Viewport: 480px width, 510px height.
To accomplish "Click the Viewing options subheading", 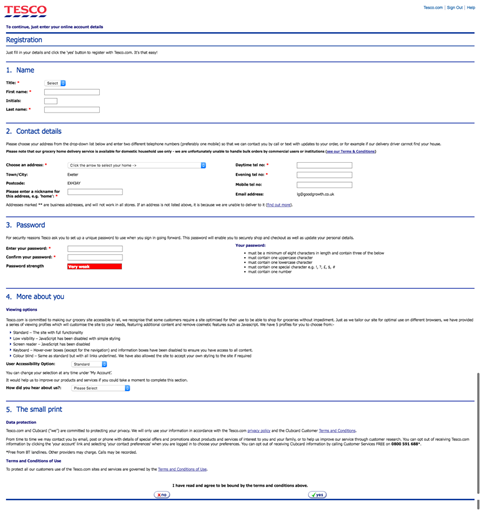I will pos(21,310).
